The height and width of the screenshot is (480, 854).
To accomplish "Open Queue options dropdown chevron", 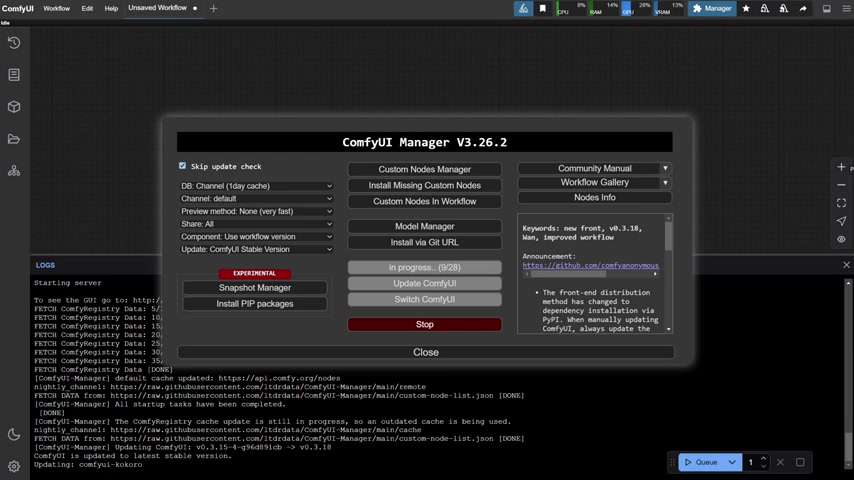I will [732, 462].
